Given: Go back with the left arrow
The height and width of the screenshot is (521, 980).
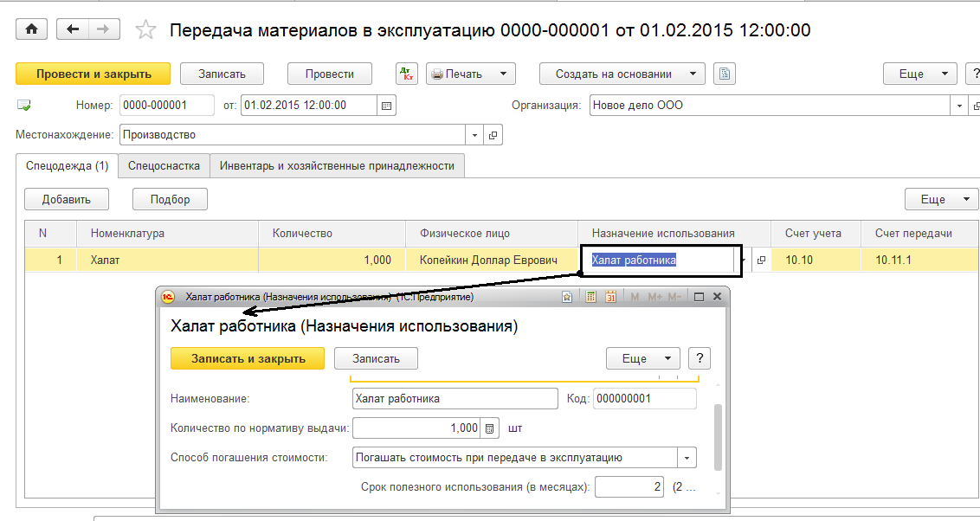Looking at the screenshot, I should 73,29.
